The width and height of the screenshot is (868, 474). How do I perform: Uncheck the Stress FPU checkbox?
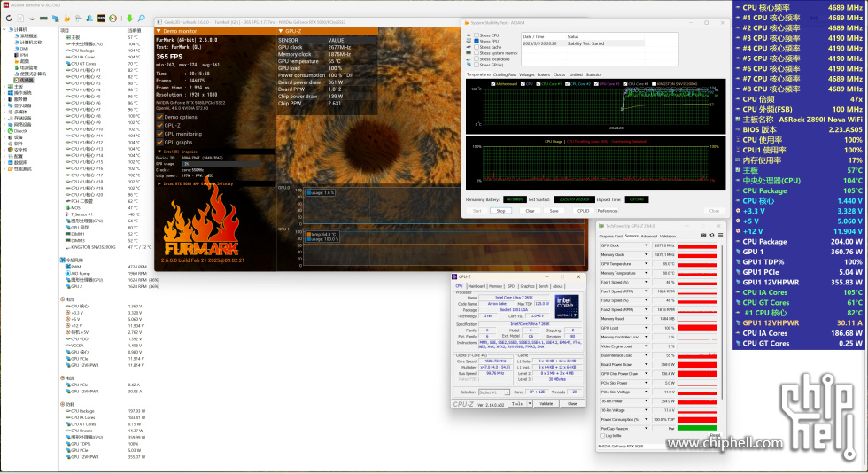point(477,41)
